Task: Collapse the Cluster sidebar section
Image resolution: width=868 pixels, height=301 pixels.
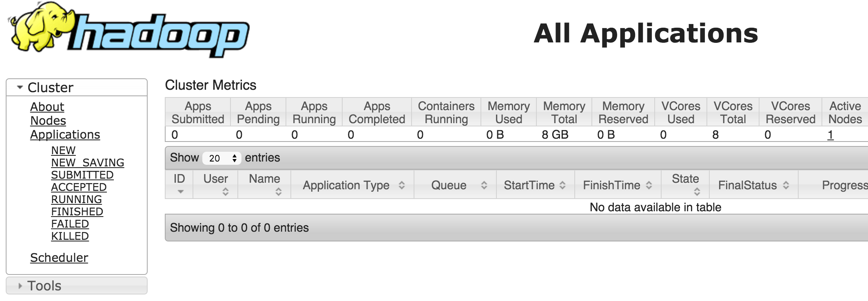Action: tap(20, 87)
